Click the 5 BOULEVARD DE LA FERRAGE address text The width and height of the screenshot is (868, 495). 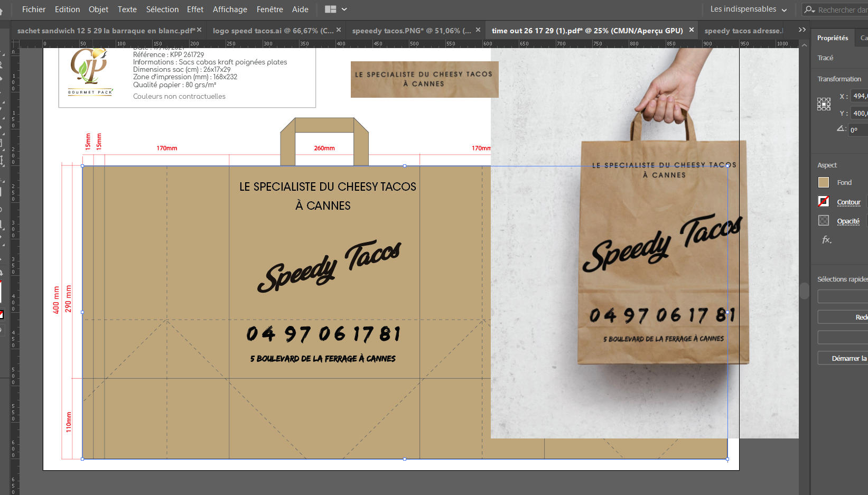[x=323, y=359]
